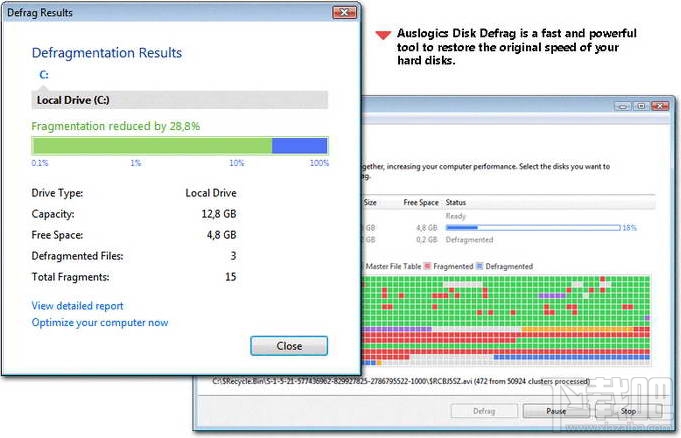The height and width of the screenshot is (438, 681).
Task: Sort drive list by Status column
Action: (x=456, y=202)
